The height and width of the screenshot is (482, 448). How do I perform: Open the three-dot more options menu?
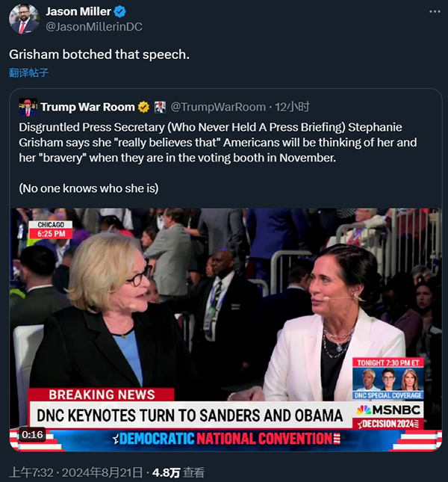point(435,12)
